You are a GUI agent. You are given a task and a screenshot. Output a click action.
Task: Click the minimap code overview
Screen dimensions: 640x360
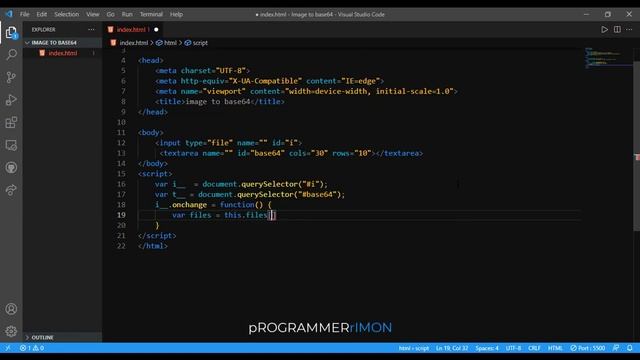coord(608,57)
